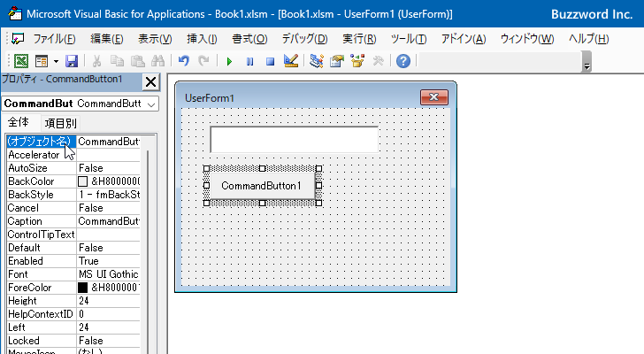The width and height of the screenshot is (644, 354).
Task: Undo the last action
Action: tap(184, 61)
